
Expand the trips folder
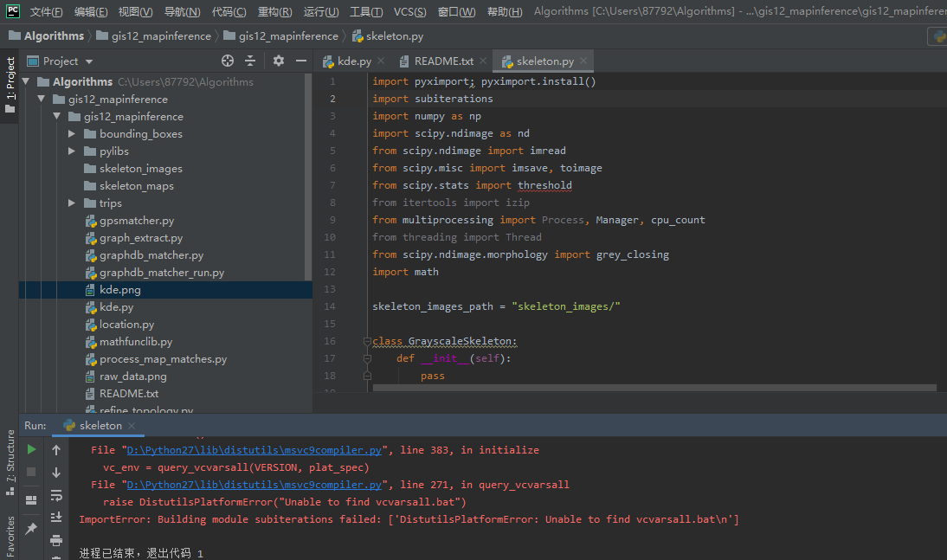[x=71, y=203]
